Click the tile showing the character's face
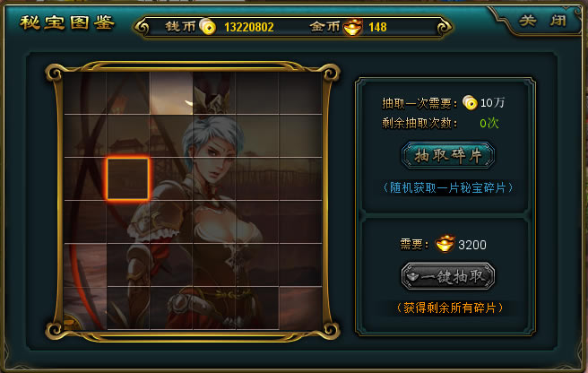Screen dimensions: 588x373 click(214, 178)
